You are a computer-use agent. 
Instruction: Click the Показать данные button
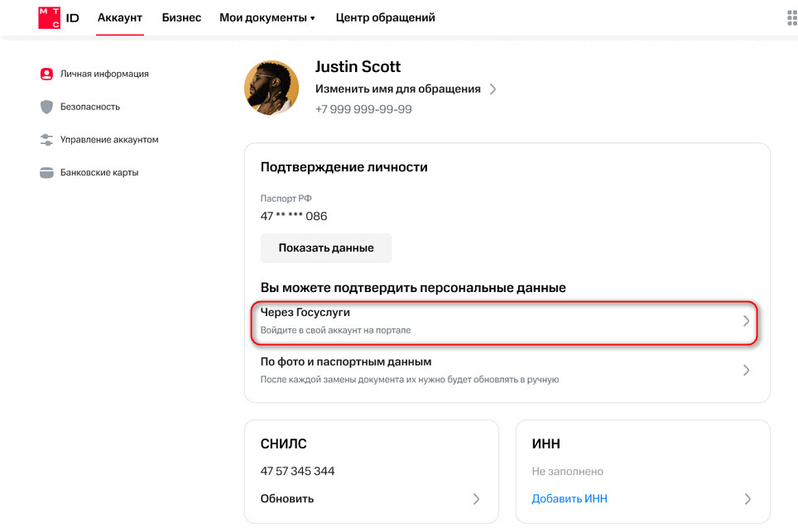click(326, 248)
